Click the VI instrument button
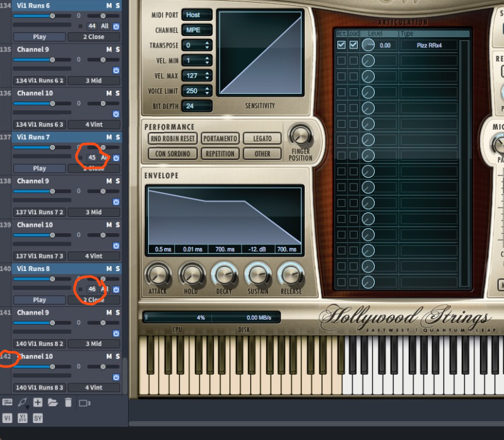This screenshot has height=440, width=504. pyautogui.click(x=7, y=418)
